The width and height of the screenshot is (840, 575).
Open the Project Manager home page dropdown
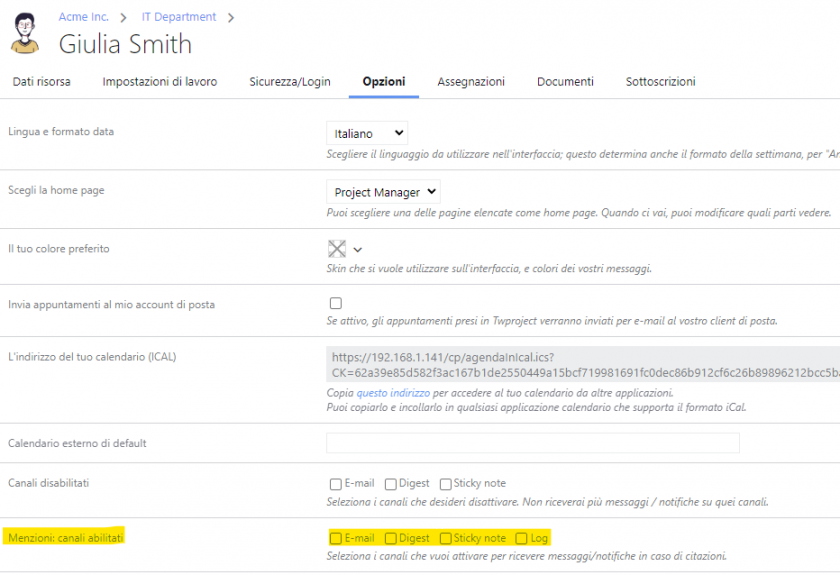click(x=383, y=192)
